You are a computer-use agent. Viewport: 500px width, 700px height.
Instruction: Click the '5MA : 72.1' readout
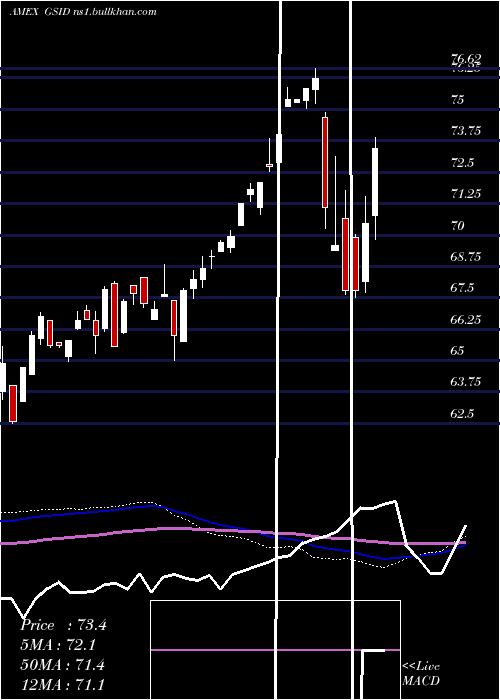[x=58, y=645]
